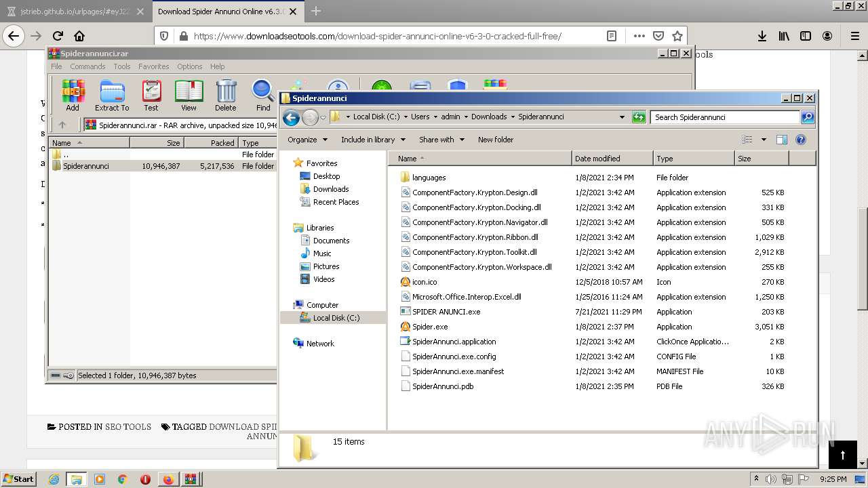The image size is (868, 488).
Task: Open Firefox account icon
Action: pos(827,36)
